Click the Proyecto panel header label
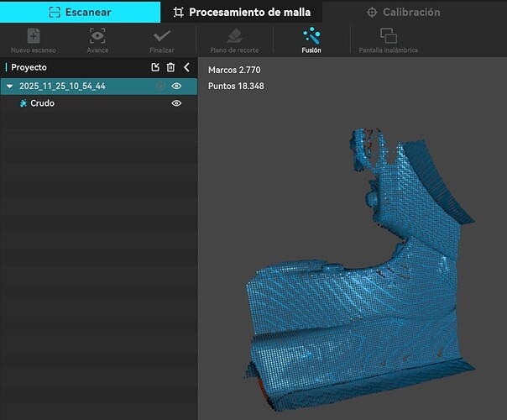Screen dimensions: 507x420 (x=29, y=67)
